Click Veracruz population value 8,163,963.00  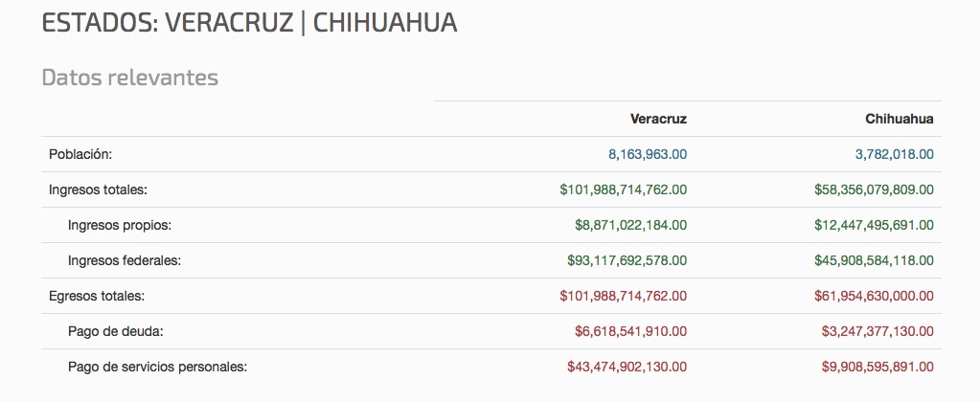point(648,154)
